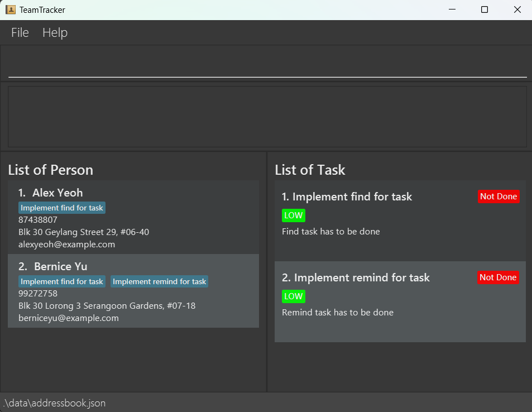Click phone number 99272758
The width and height of the screenshot is (532, 412).
pyautogui.click(x=37, y=294)
